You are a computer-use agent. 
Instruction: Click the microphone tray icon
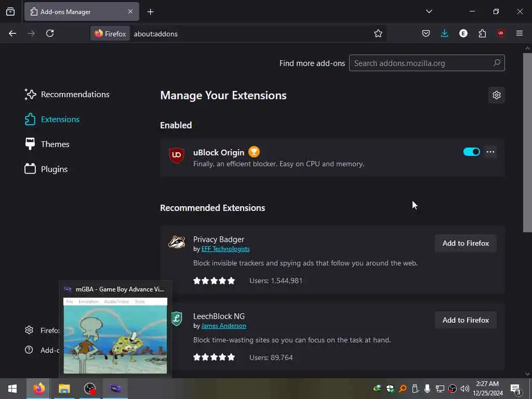(428, 389)
